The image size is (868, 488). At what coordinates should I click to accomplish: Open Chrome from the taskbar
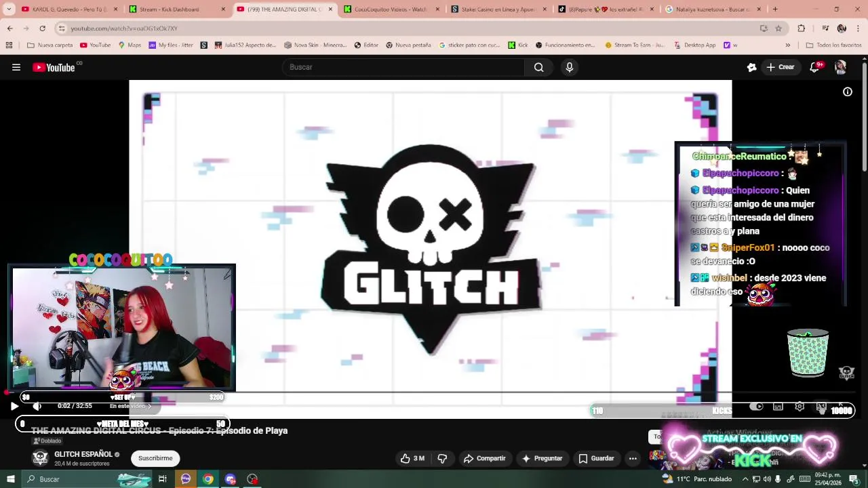coord(208,479)
